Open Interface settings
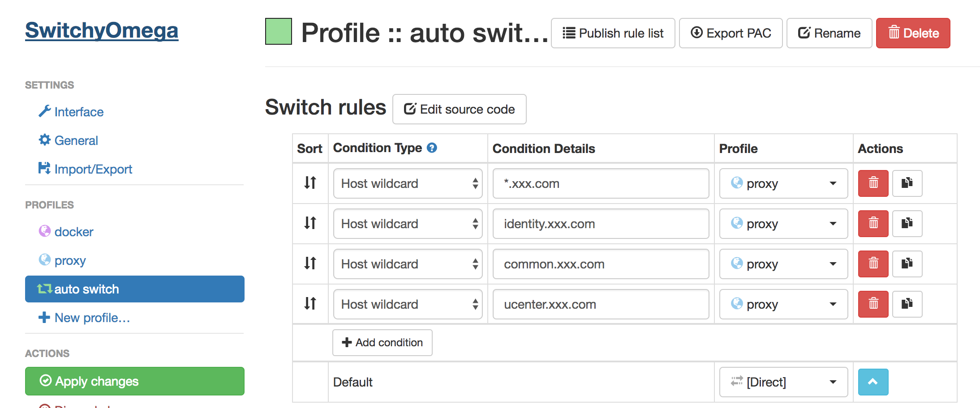Image resolution: width=980 pixels, height=408 pixels. click(71, 112)
